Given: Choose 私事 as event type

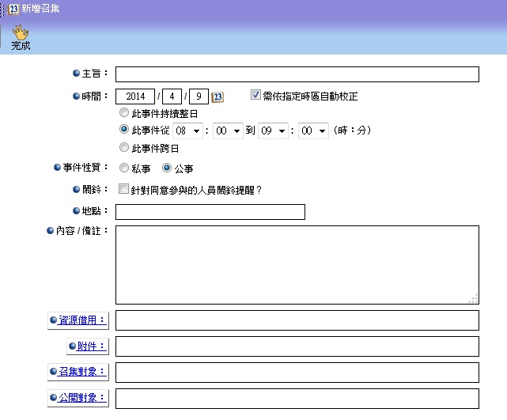Looking at the screenshot, I should pos(123,168).
